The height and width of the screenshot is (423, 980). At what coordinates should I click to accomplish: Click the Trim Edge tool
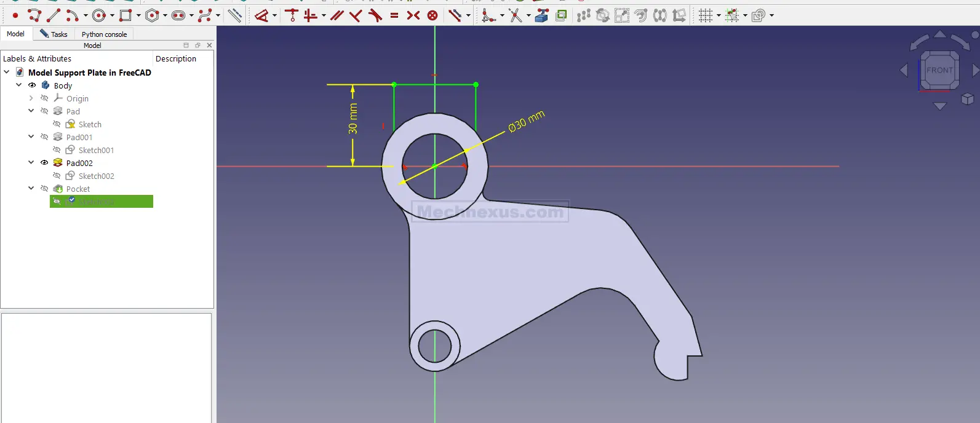516,16
